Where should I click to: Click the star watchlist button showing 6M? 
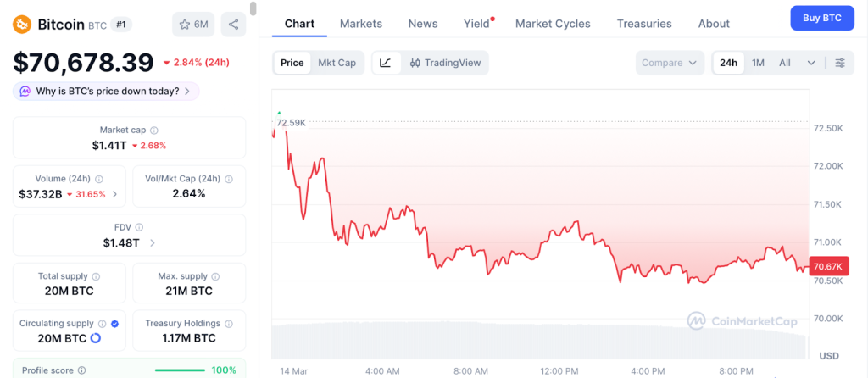[x=193, y=25]
